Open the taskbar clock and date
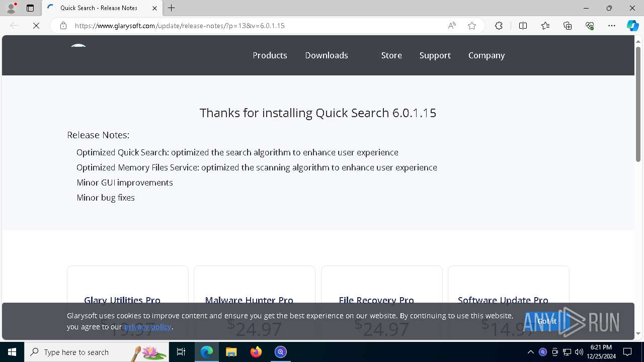Viewport: 644px width, 362px height. [601, 352]
